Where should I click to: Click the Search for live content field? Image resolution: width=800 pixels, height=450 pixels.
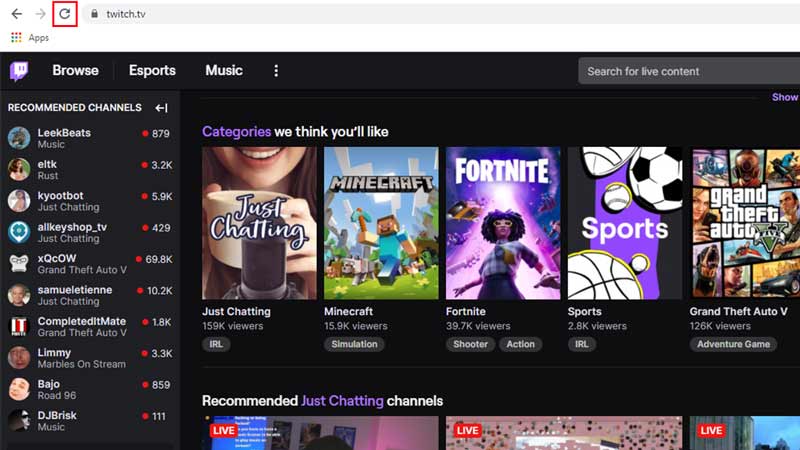click(689, 71)
